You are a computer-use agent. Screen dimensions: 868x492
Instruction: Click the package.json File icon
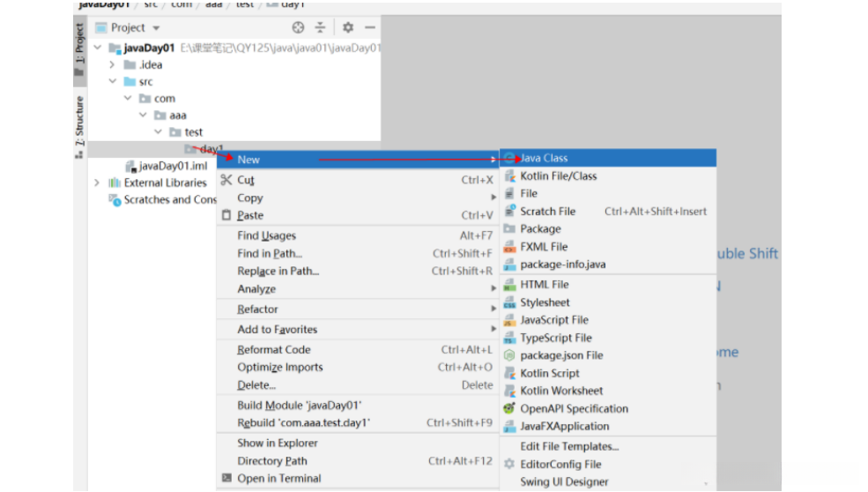(510, 355)
